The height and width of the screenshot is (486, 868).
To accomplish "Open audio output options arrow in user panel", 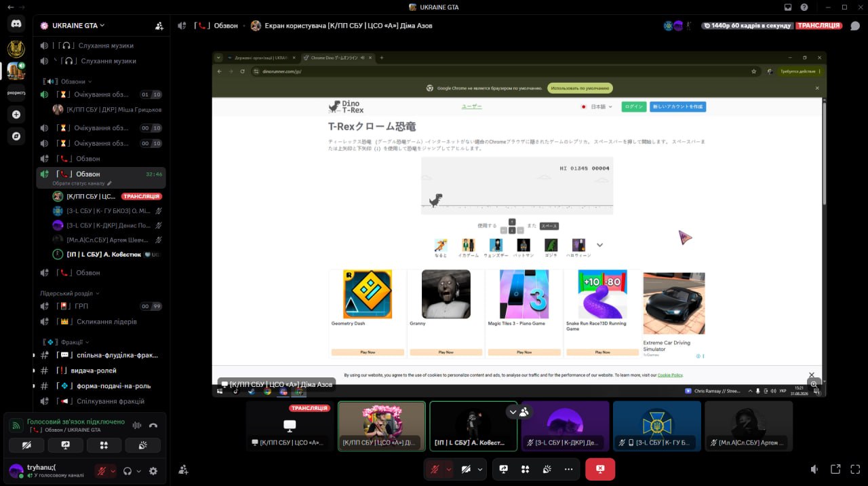I will 139,471.
